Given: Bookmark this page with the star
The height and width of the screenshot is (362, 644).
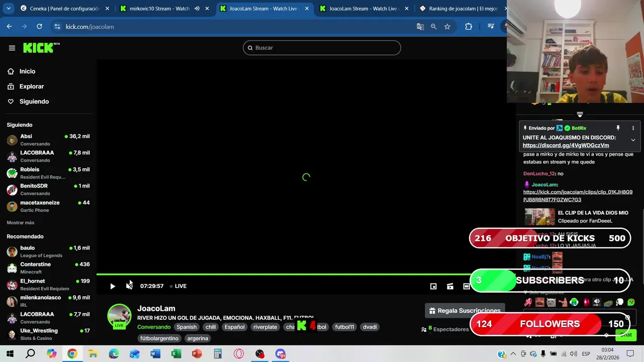Looking at the screenshot, I should click(447, 27).
